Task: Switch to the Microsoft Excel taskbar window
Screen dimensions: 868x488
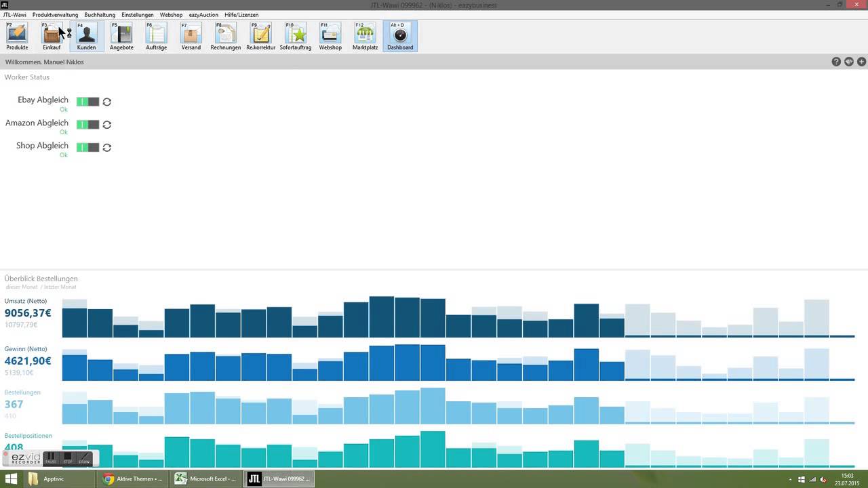Action: tap(206, 479)
